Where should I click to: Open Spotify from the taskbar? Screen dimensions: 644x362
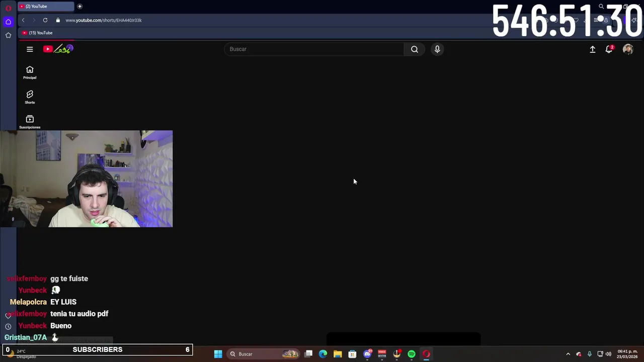(412, 354)
